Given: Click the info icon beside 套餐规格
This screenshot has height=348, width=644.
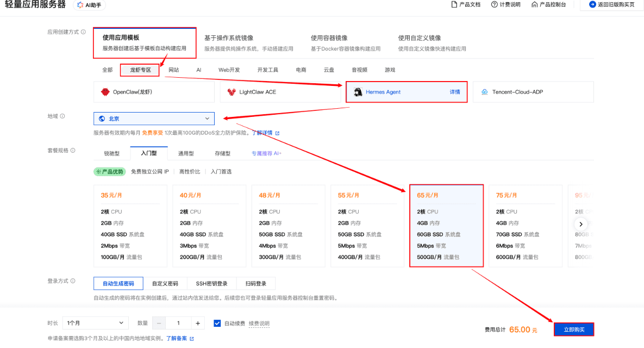Looking at the screenshot, I should click(x=73, y=151).
